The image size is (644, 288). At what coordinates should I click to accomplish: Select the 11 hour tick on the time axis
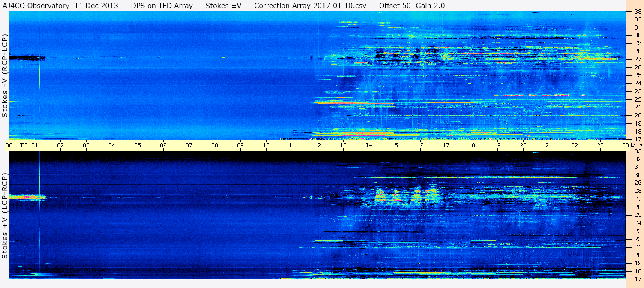292,145
